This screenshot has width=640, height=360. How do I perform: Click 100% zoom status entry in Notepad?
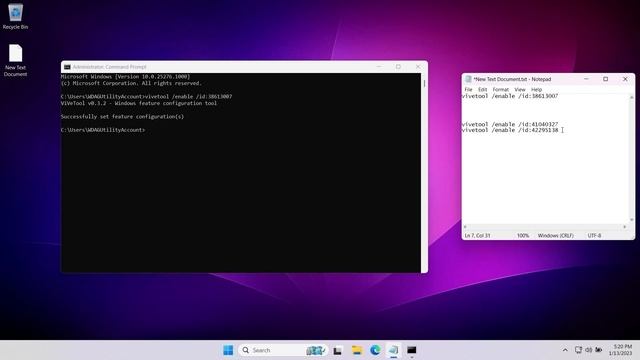click(523, 236)
